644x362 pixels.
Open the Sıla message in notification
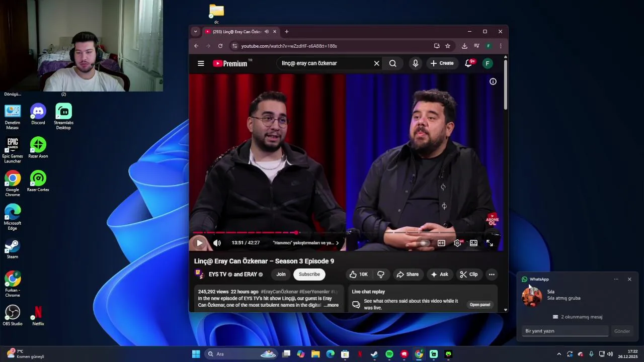coord(578,296)
